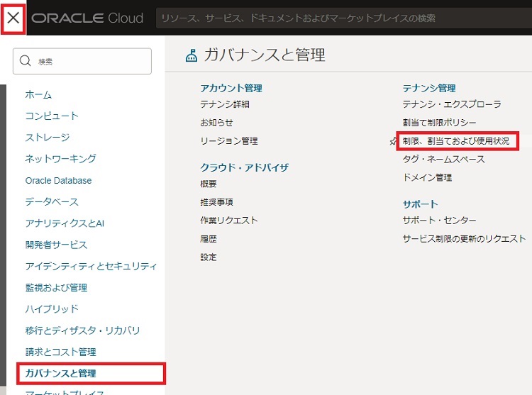The height and width of the screenshot is (395, 532).
Task: Open お知らせ under アカウント管理
Action: [x=216, y=123]
